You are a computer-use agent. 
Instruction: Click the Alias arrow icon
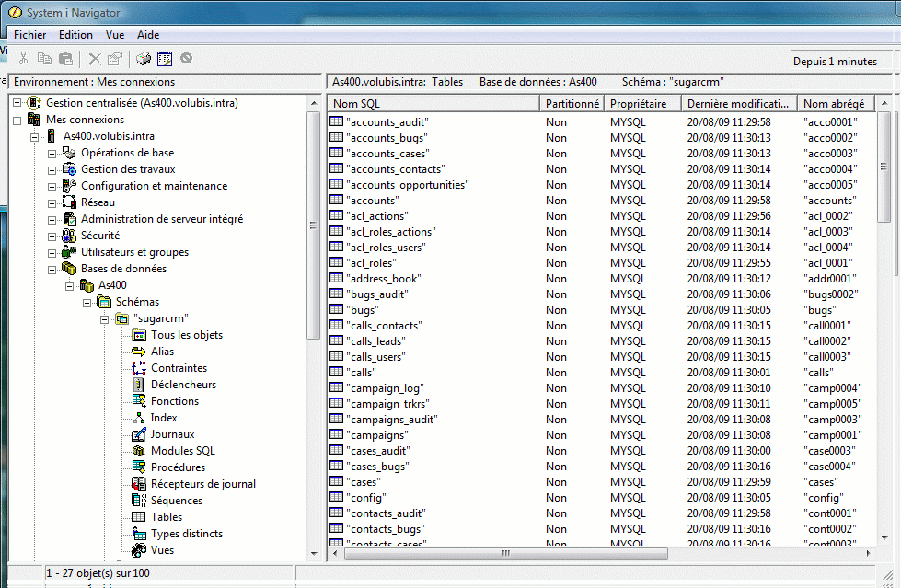(139, 352)
